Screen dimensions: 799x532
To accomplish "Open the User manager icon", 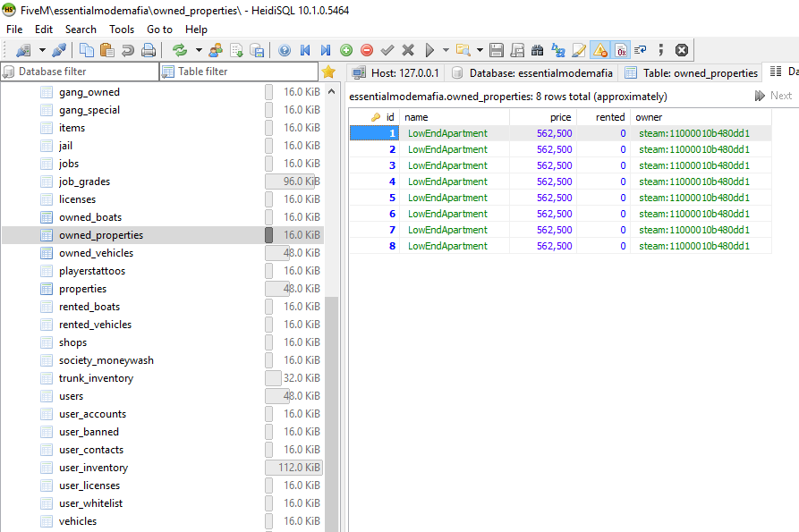I will point(216,50).
